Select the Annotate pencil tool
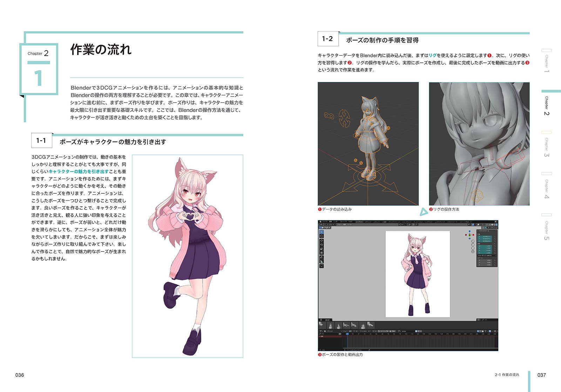 click(322, 257)
